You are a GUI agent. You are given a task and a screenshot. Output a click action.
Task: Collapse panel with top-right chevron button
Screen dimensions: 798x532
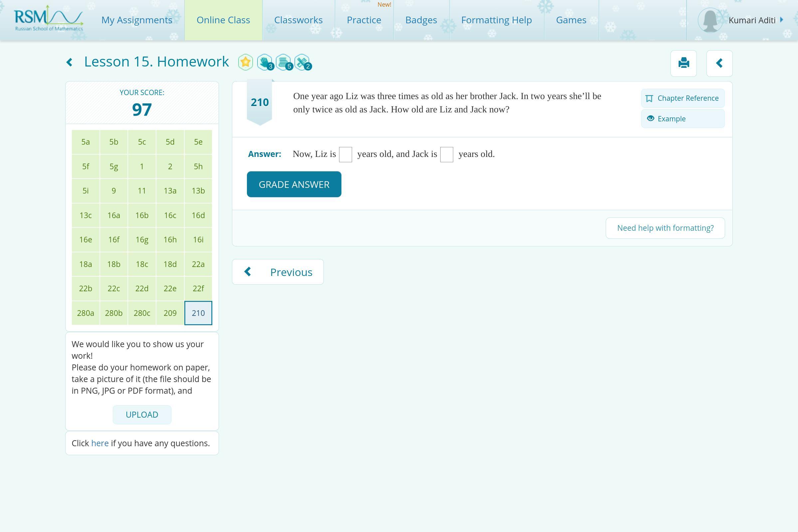(719, 64)
